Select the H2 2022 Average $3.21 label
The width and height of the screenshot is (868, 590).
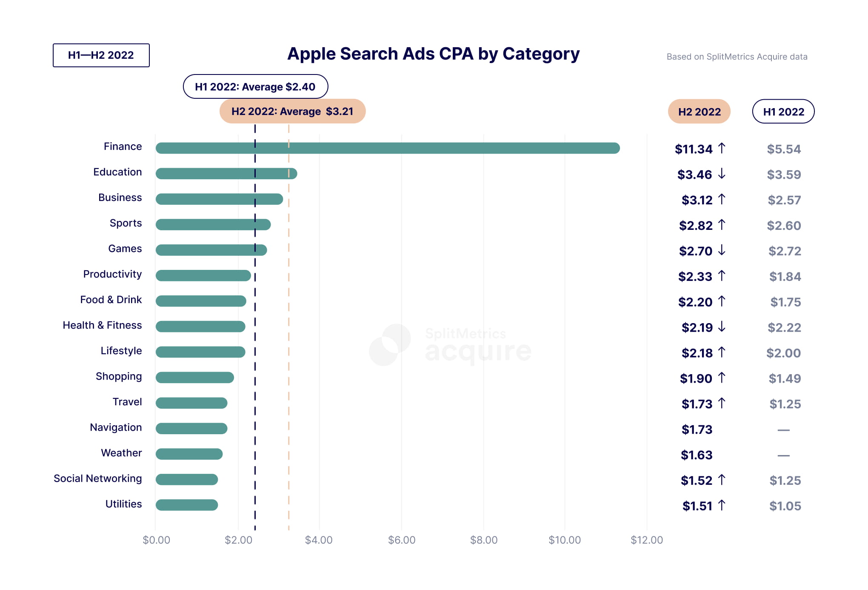[292, 112]
